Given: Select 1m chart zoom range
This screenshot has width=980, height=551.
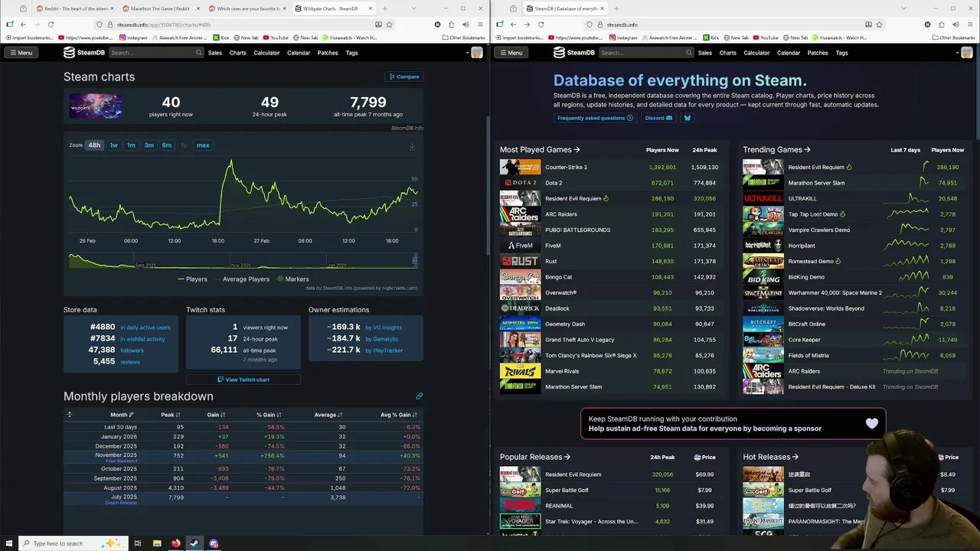Looking at the screenshot, I should (131, 145).
